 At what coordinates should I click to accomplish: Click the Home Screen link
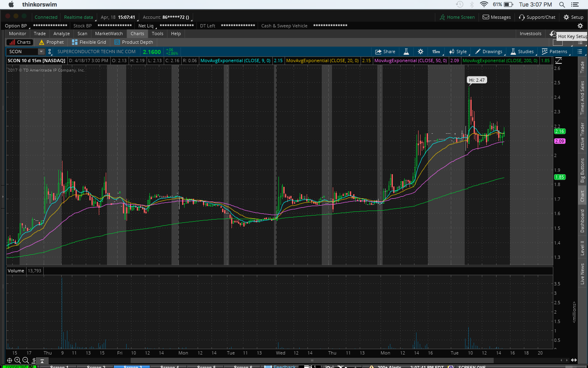tap(457, 17)
